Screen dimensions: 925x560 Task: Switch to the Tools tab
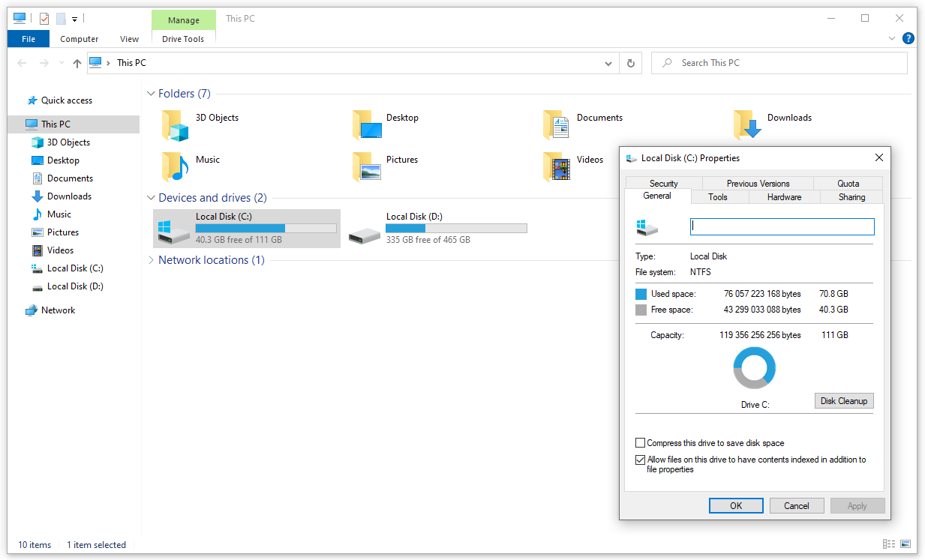pos(717,197)
